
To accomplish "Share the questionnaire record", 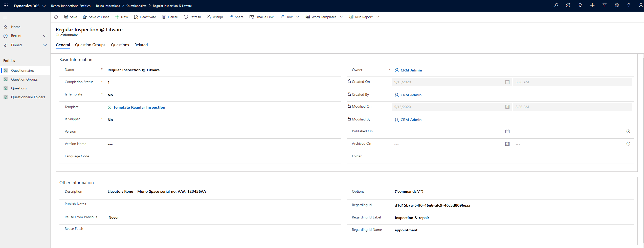I will pos(236,17).
